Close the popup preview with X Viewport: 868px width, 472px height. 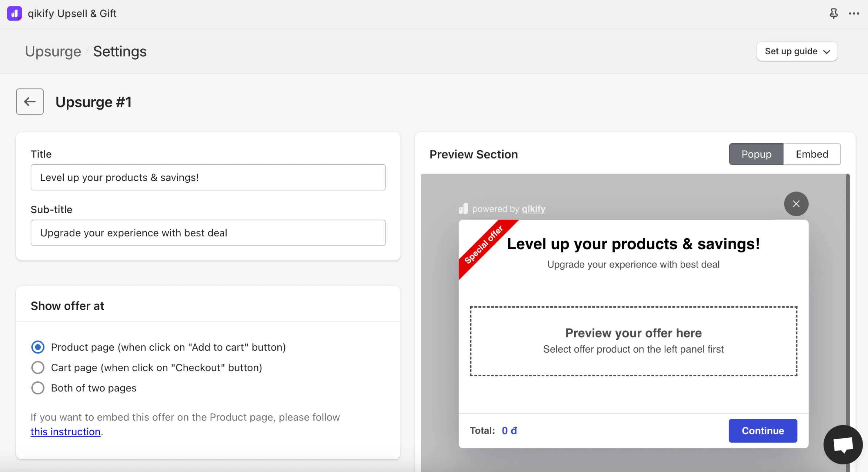[x=796, y=204]
